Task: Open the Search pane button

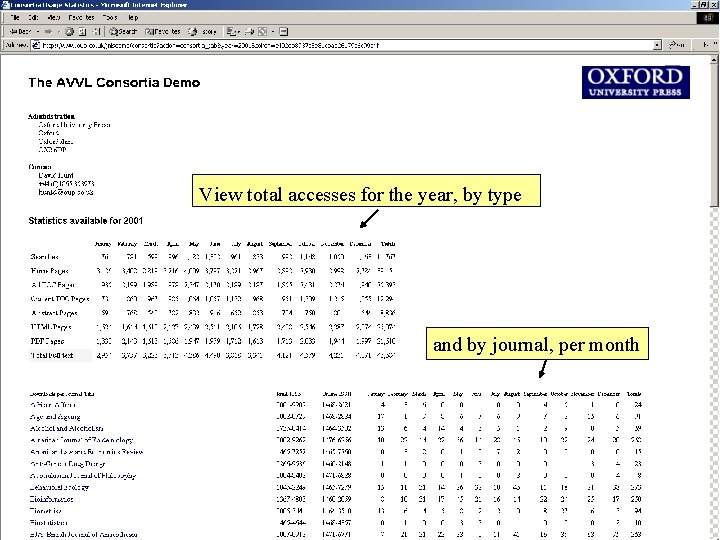Action: pos(123,32)
